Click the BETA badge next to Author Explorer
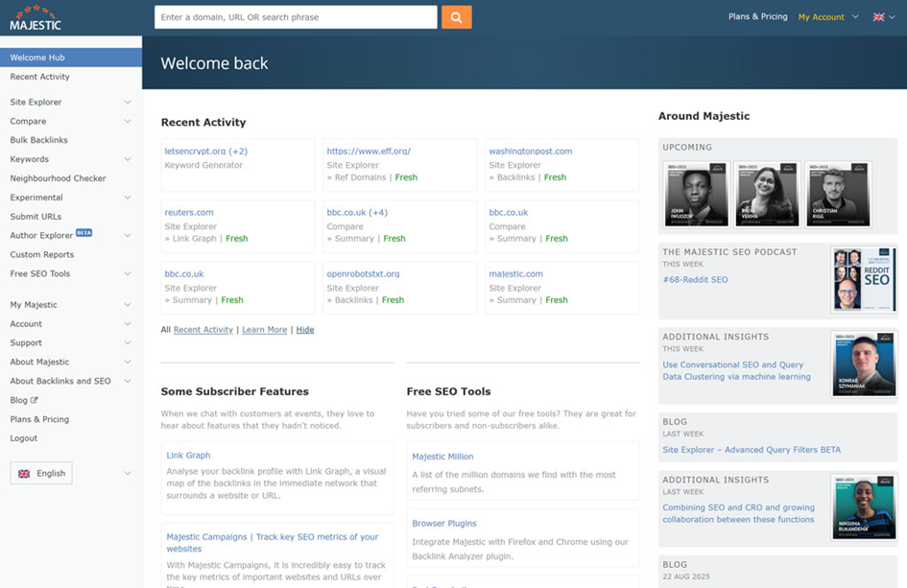The width and height of the screenshot is (907, 588). click(84, 233)
